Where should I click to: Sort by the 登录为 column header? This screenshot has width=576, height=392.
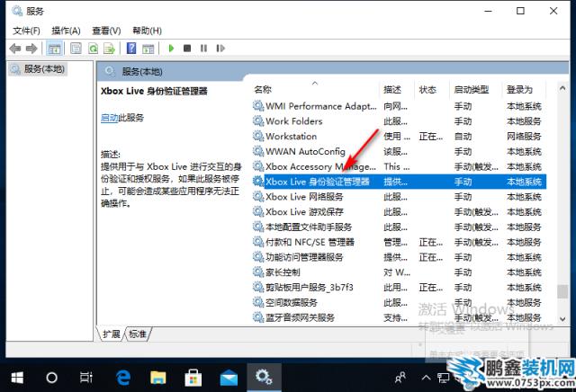[519, 90]
